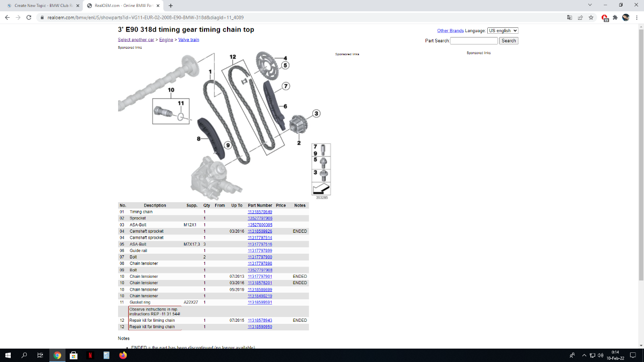Click the Valve train breadcrumb link
The height and width of the screenshot is (362, 644).
coord(189,40)
